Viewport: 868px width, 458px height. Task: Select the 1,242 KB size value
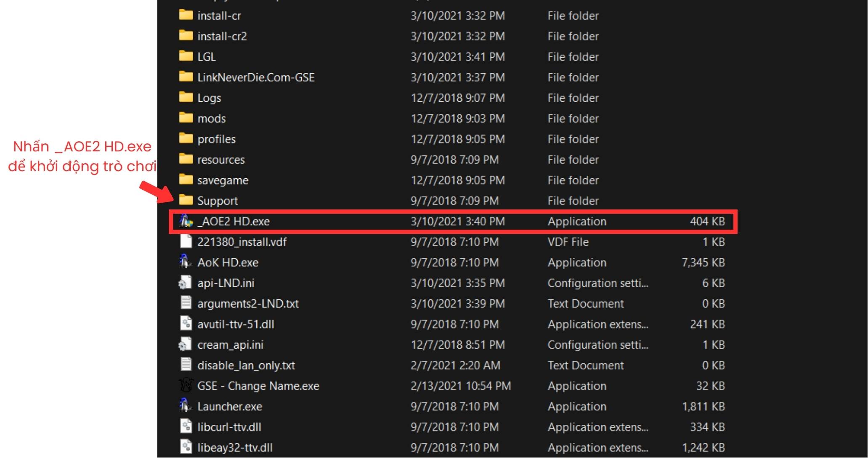click(703, 448)
